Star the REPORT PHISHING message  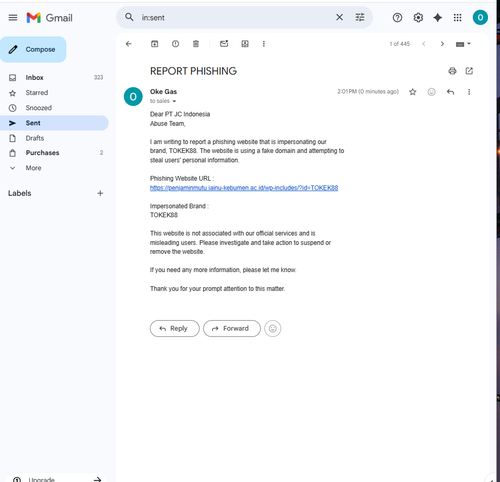[413, 92]
